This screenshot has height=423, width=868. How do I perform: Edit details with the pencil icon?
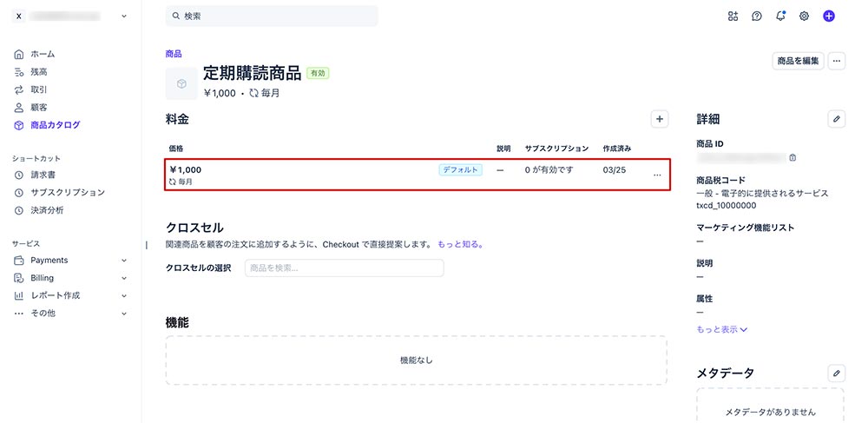point(836,119)
